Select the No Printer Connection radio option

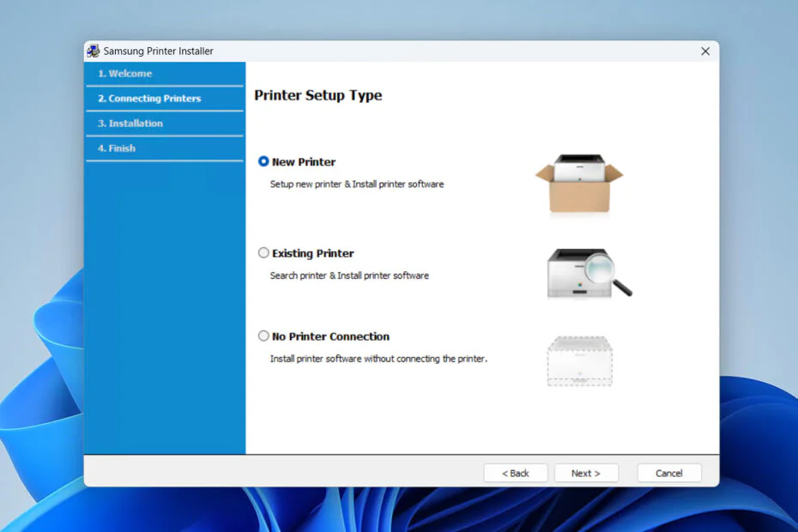263,336
